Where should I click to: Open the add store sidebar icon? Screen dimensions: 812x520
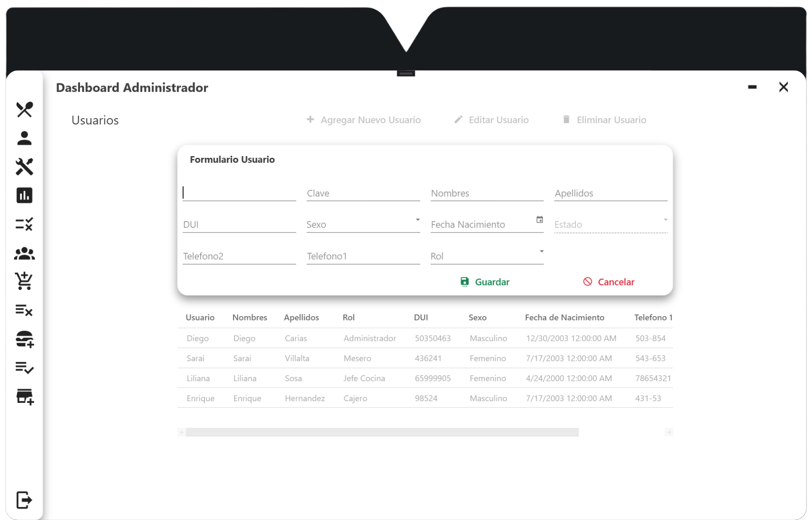point(25,396)
